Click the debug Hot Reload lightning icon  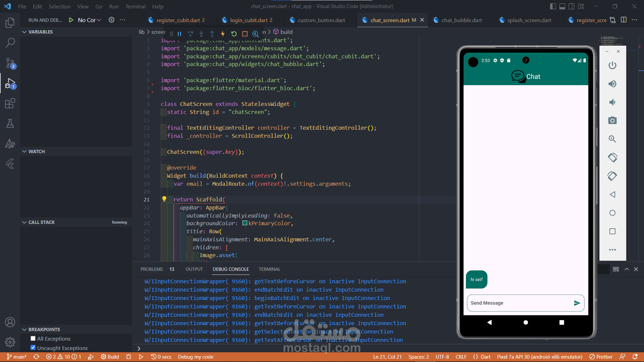(223, 34)
